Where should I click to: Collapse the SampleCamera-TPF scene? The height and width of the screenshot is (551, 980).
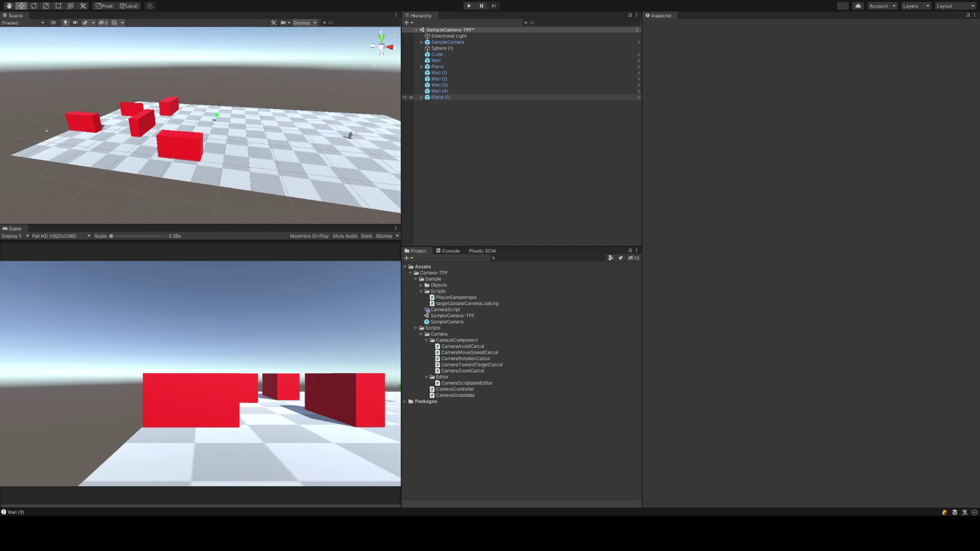click(416, 30)
